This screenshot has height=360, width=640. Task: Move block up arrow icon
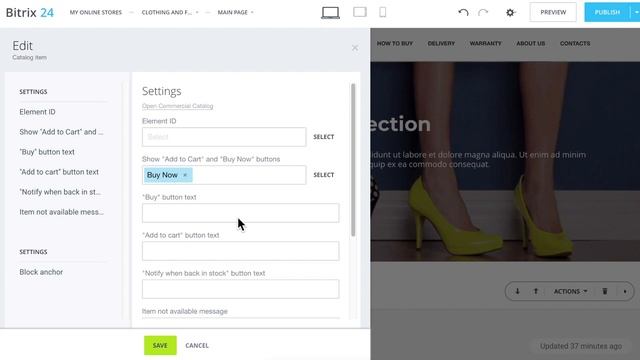pos(536,291)
